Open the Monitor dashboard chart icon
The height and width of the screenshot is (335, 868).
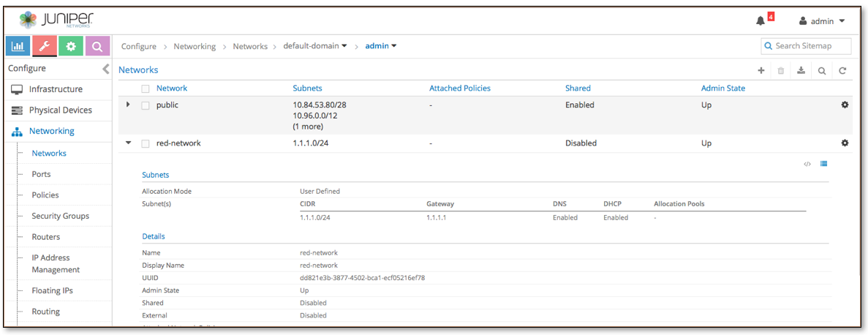point(18,47)
